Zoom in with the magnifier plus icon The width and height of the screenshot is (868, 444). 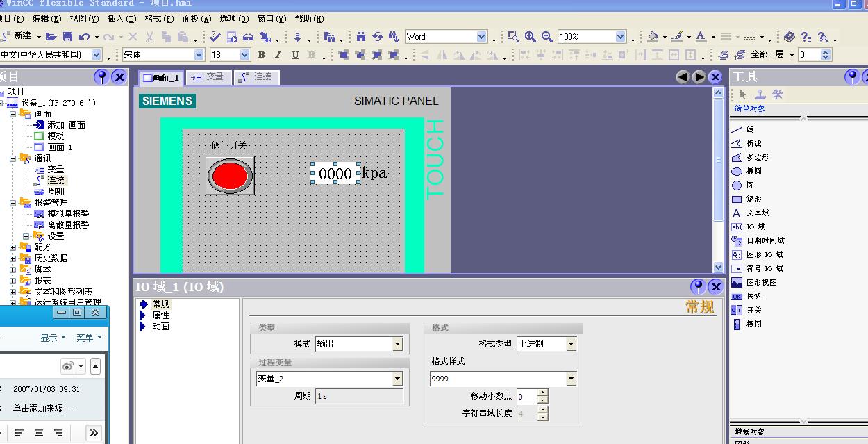(530, 36)
